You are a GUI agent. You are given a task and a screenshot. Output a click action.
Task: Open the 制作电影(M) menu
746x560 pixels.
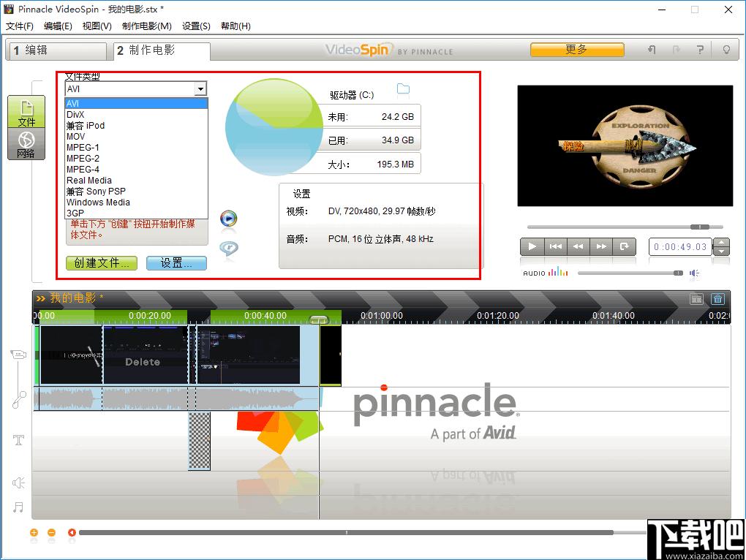(146, 26)
